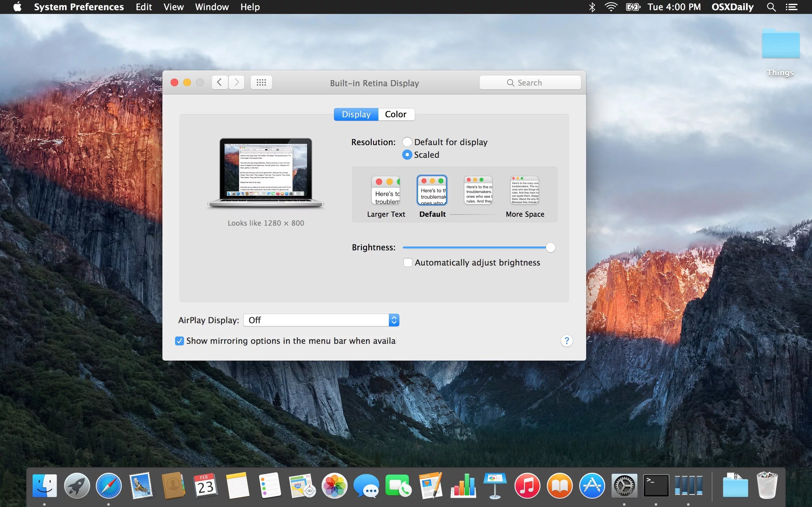Click the Wi-Fi status icon
Screen dimensions: 812x507
pos(611,7)
